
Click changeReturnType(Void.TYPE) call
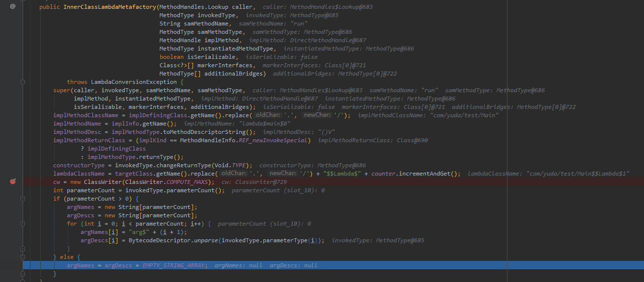(204, 165)
